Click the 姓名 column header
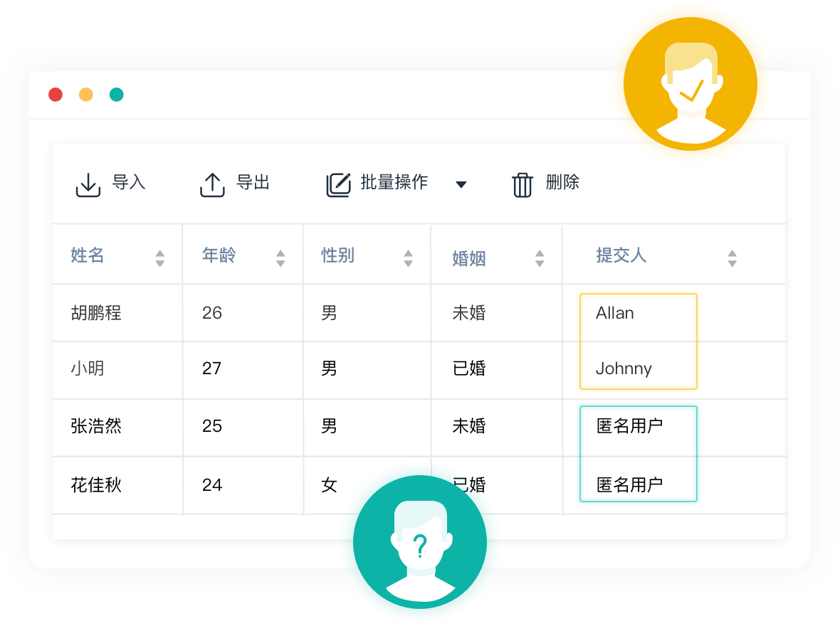The image size is (840, 626). [87, 256]
